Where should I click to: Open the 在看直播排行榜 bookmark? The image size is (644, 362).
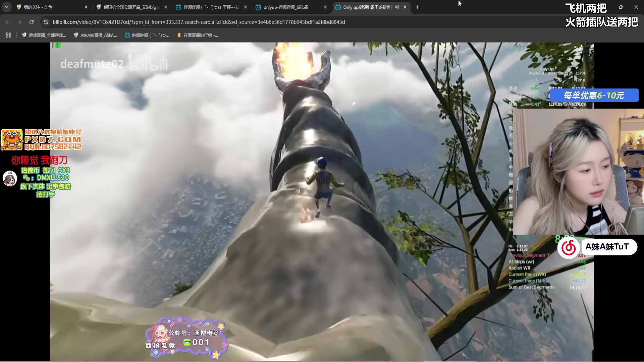pos(197,35)
